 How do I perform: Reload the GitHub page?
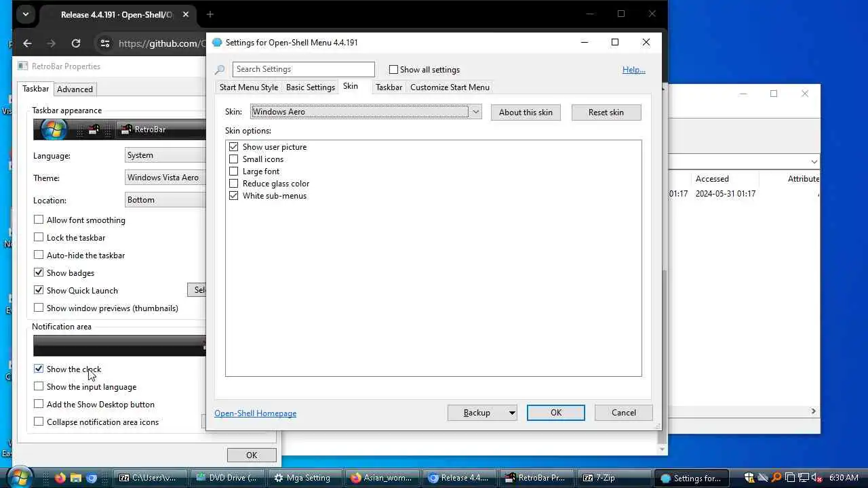click(76, 43)
